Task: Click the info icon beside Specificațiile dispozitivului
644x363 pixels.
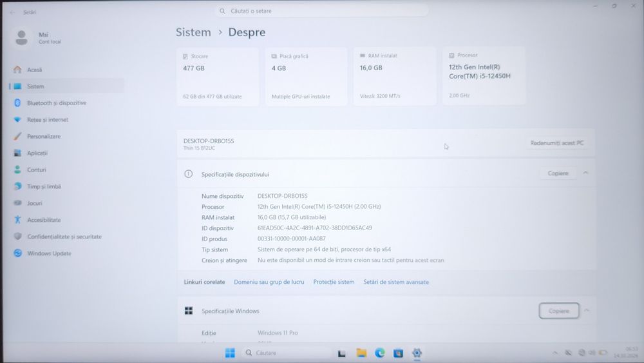Action: coord(189,174)
